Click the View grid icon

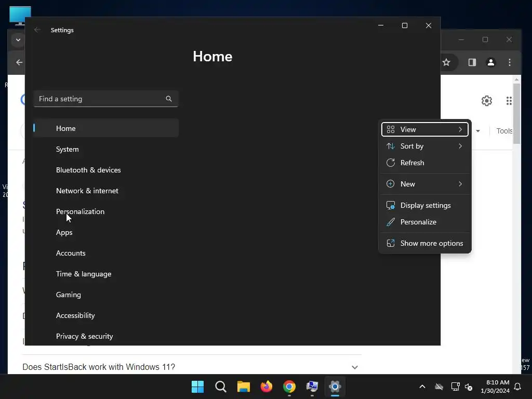coord(391,129)
